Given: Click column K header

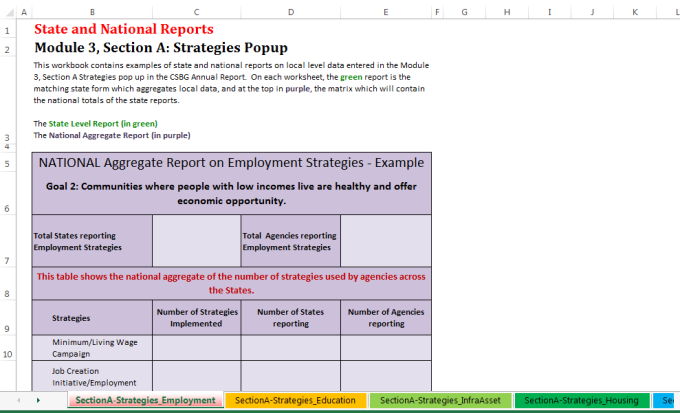Looking at the screenshot, I should coord(634,12).
